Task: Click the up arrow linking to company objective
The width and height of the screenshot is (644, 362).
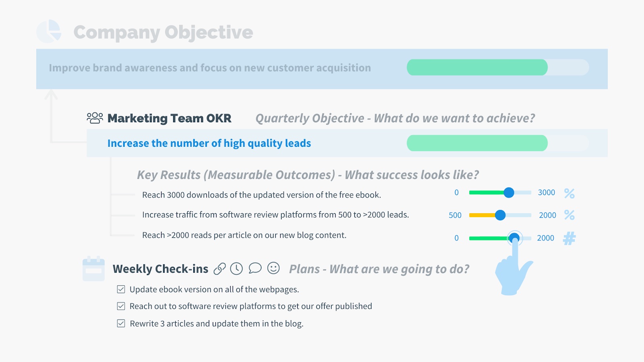Action: point(51,95)
